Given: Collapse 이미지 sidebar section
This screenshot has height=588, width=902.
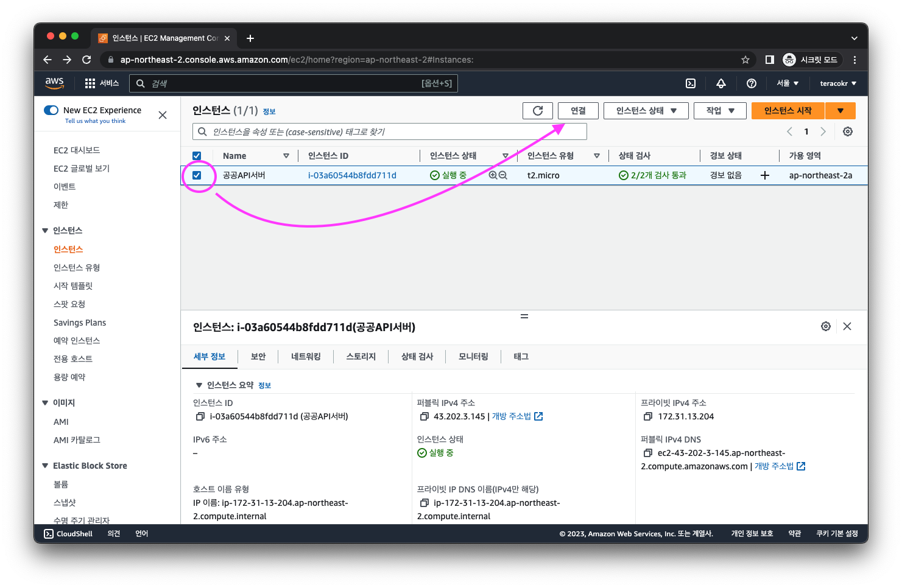Looking at the screenshot, I should (45, 403).
